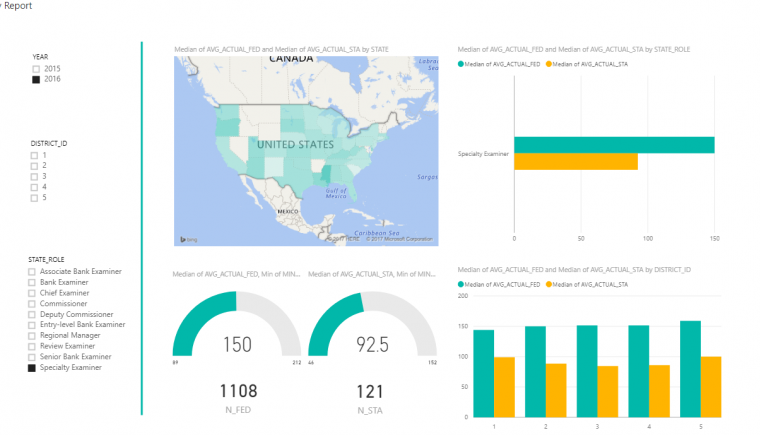Click the Report heading text
The height and width of the screenshot is (435, 760).
coord(18,6)
